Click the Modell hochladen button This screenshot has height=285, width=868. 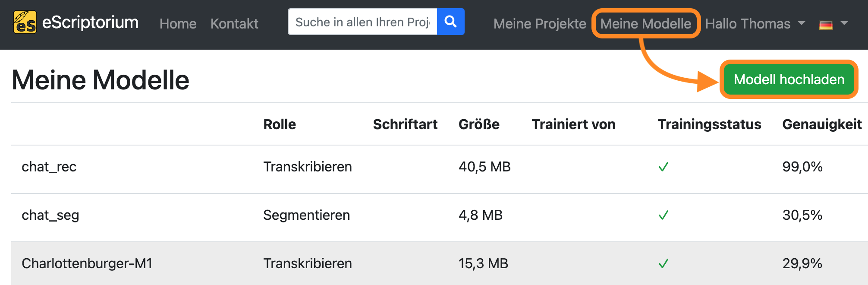click(x=789, y=79)
